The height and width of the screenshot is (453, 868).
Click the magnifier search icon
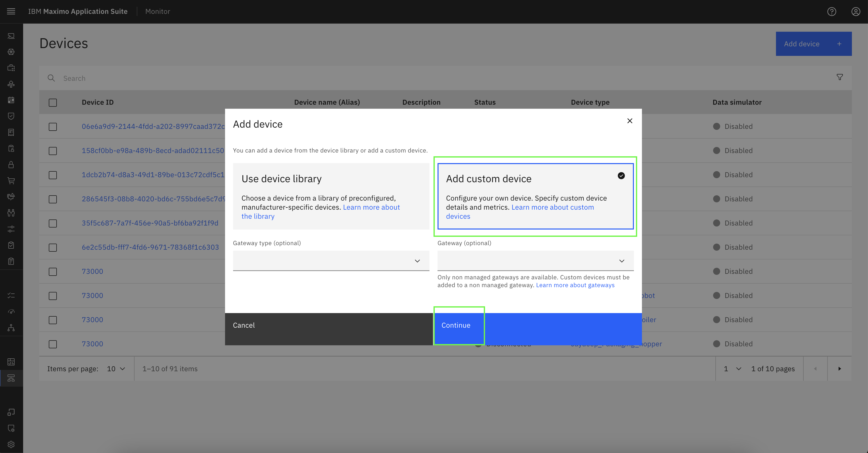tap(51, 78)
